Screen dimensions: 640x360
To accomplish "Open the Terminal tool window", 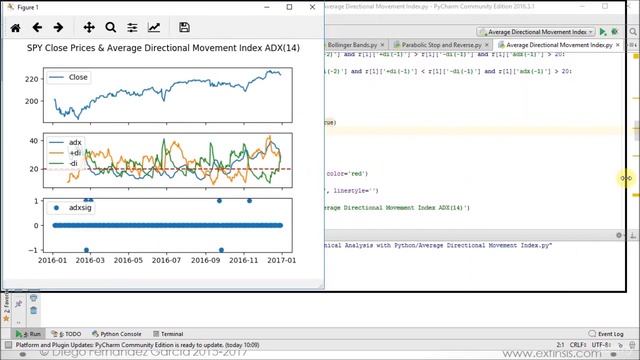I will click(168, 334).
